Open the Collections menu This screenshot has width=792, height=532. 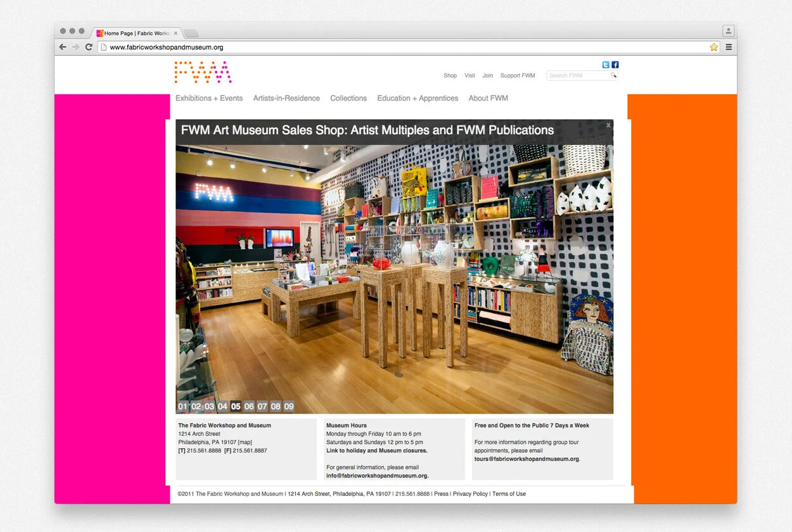point(348,98)
